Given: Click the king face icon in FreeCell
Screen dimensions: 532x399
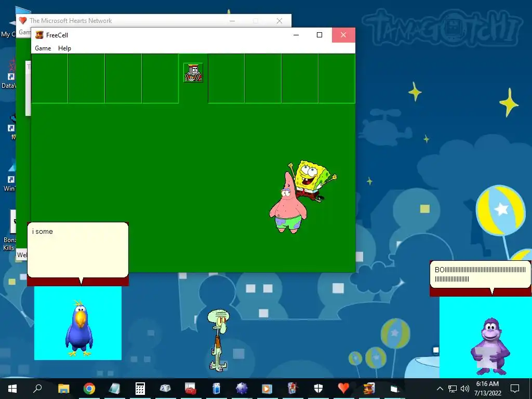Looking at the screenshot, I should click(x=193, y=73).
